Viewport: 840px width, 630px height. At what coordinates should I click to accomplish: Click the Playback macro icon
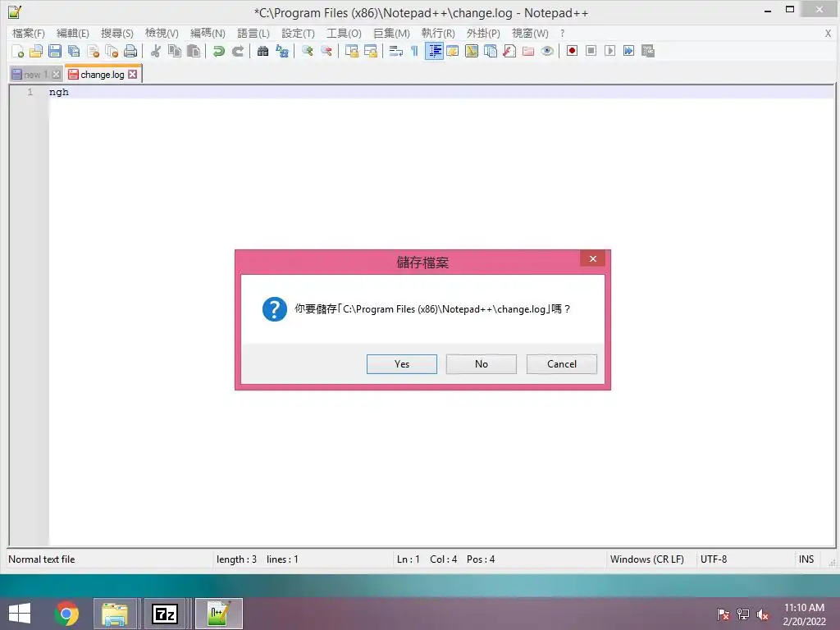click(x=609, y=51)
